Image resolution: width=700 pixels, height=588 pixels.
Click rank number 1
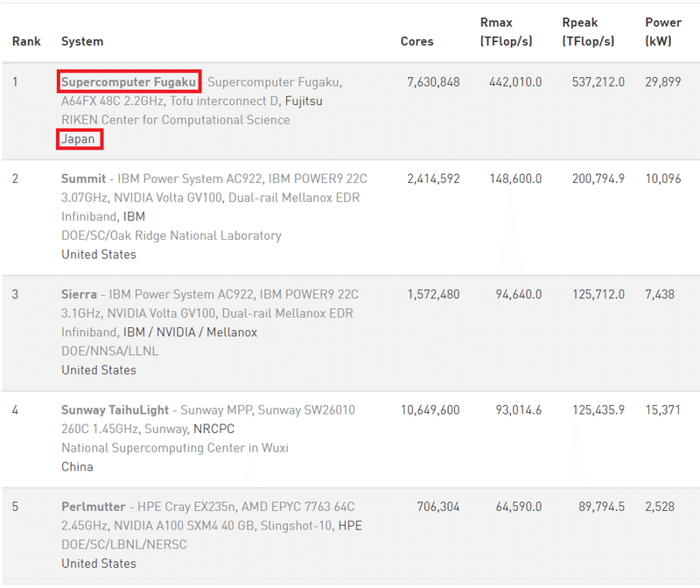[15, 82]
